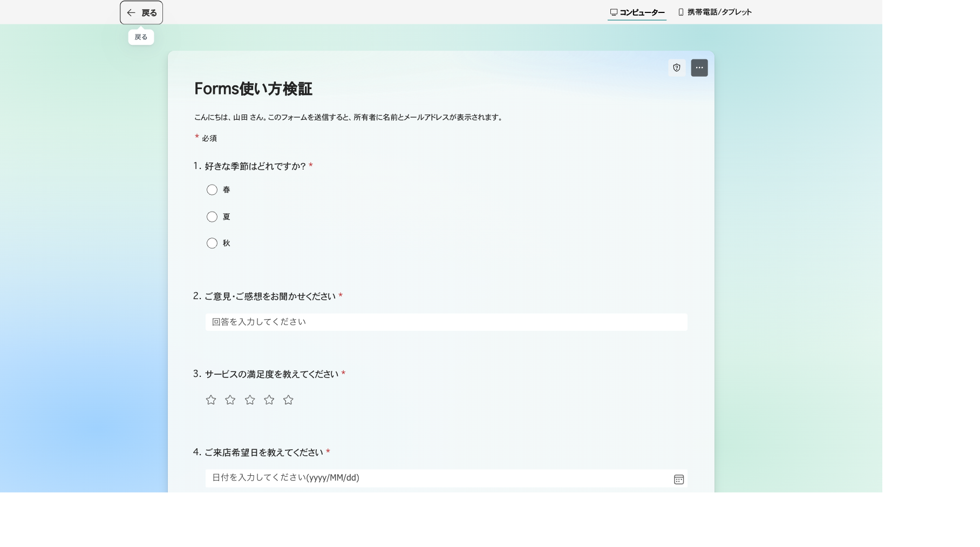Rate three stars for satisfaction
This screenshot has width=980, height=547.
click(250, 400)
